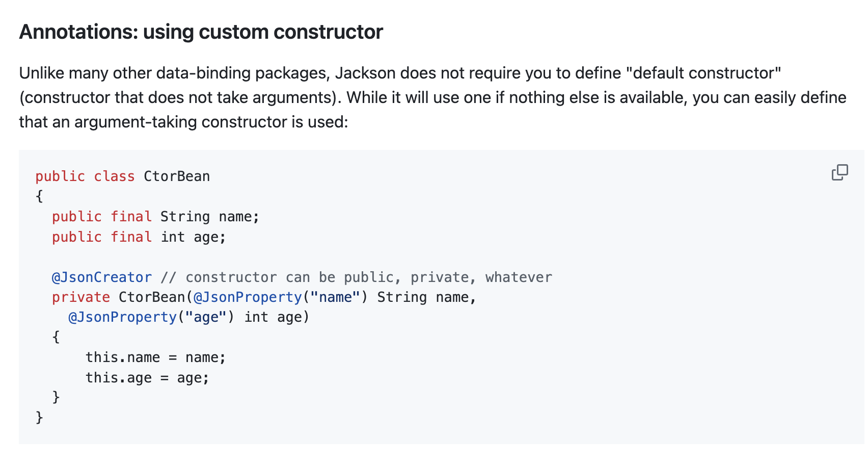The image size is (868, 463).
Task: Click the final closing brace of the class
Action: coord(39,417)
